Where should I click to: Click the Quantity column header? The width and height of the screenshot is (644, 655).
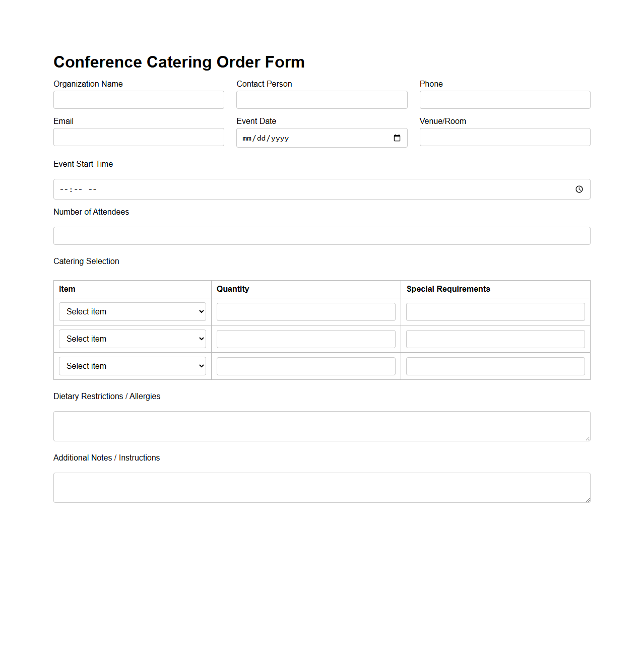[232, 289]
